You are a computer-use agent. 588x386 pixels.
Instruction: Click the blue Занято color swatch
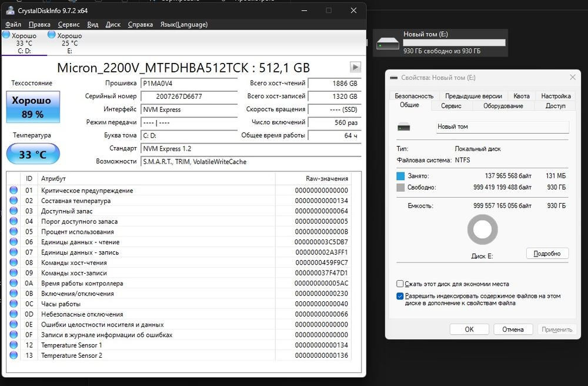[400, 176]
